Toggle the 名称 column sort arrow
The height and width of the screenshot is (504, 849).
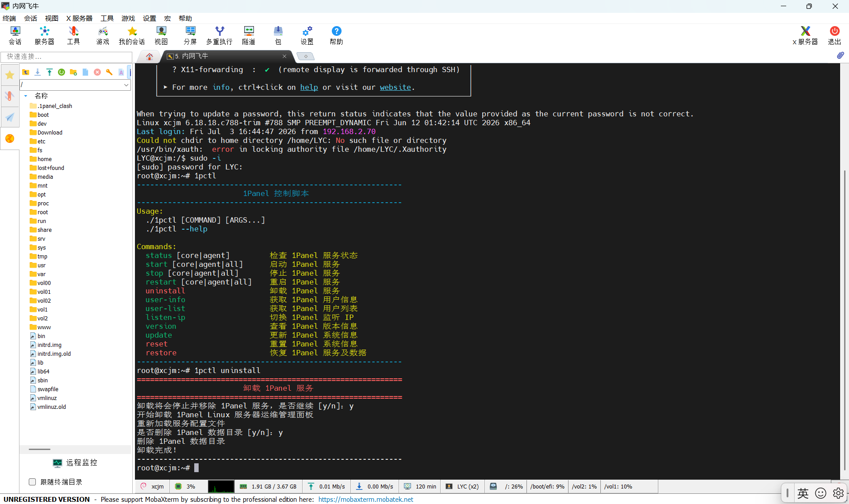pyautogui.click(x=26, y=96)
